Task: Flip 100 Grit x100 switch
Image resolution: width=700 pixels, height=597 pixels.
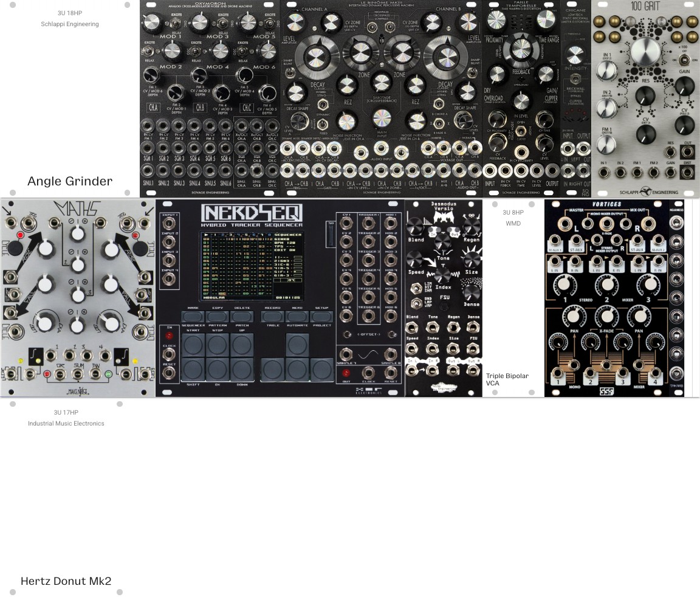Action: click(683, 58)
